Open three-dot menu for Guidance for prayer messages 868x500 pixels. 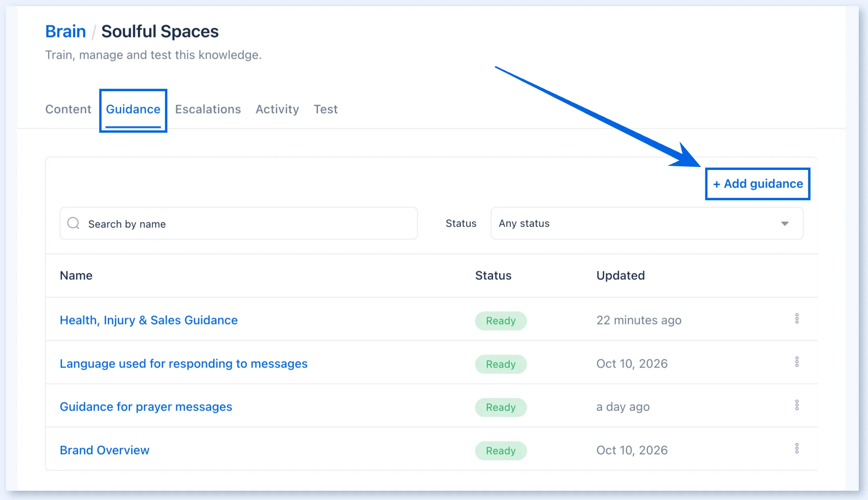click(797, 405)
